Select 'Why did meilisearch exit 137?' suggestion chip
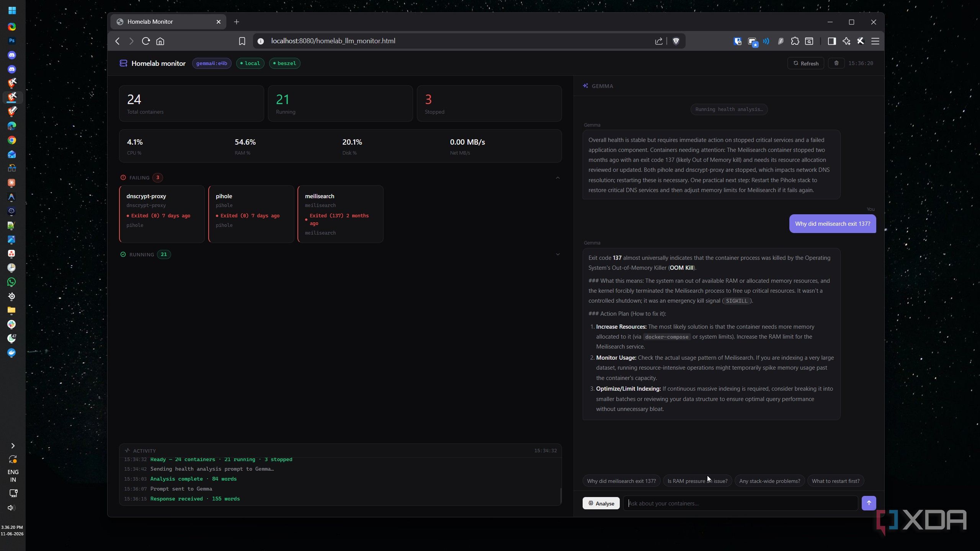 pos(621,481)
